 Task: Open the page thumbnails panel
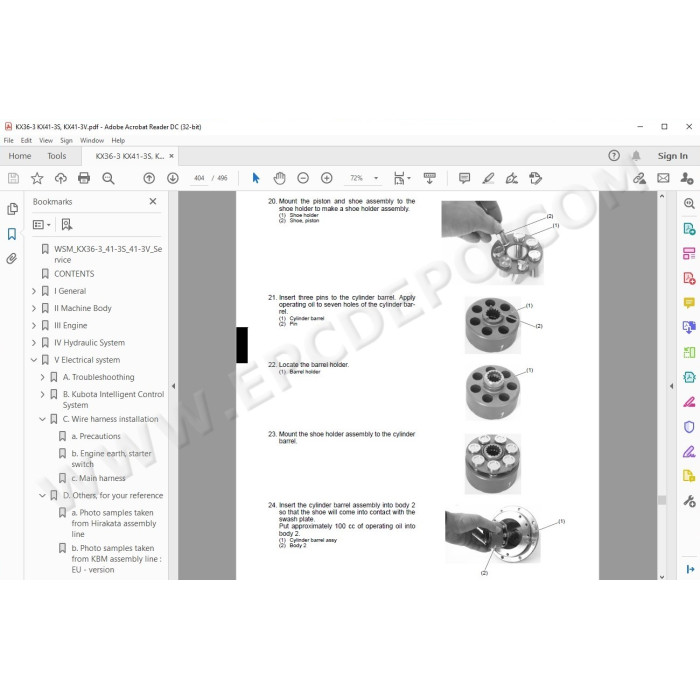tap(12, 209)
